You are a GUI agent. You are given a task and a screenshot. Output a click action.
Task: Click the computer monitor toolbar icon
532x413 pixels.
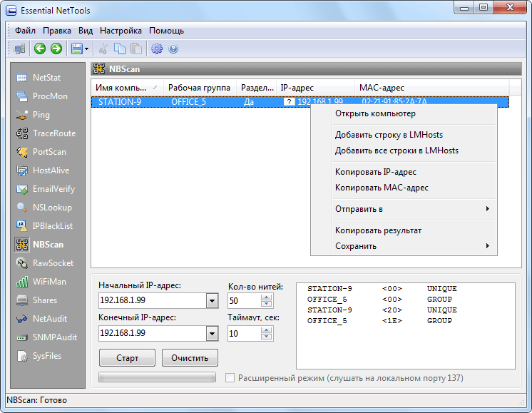(19, 49)
